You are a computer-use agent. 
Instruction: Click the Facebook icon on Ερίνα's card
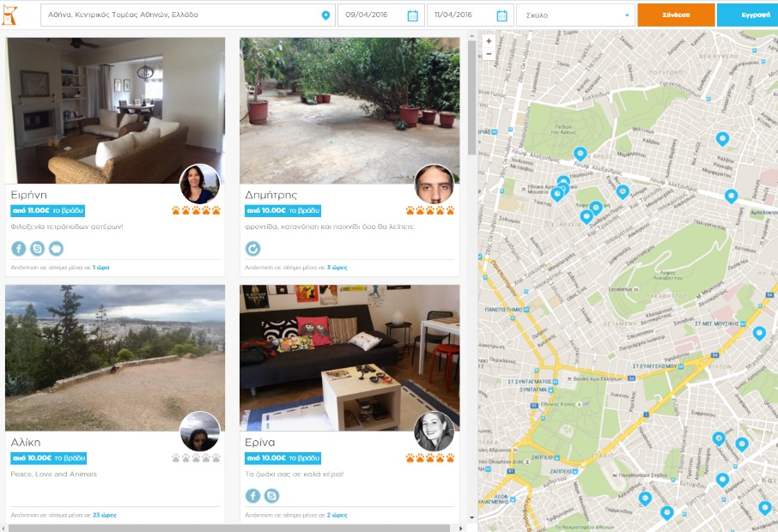(x=253, y=496)
